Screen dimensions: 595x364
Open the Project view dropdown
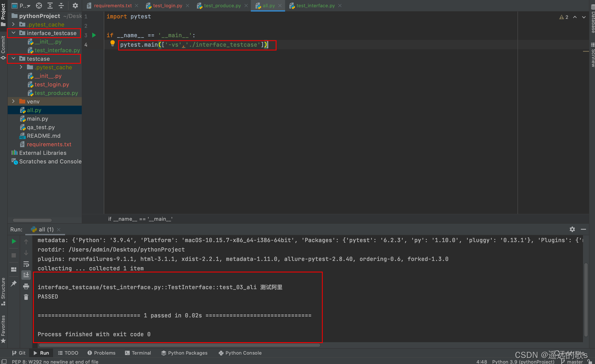tap(21, 6)
